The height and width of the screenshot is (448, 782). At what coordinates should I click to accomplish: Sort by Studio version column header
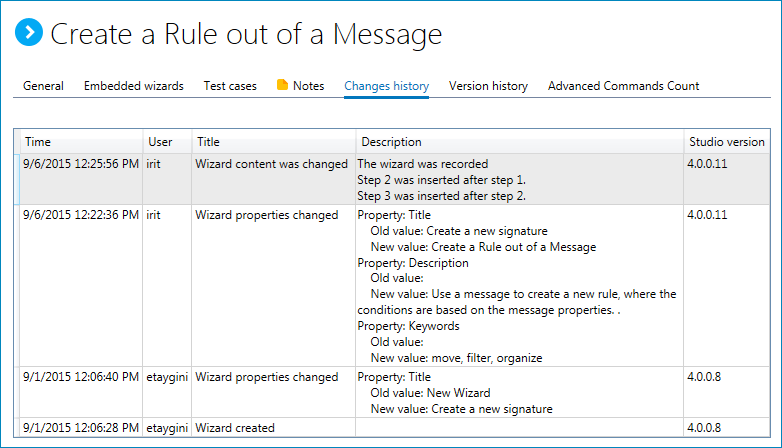(x=726, y=142)
